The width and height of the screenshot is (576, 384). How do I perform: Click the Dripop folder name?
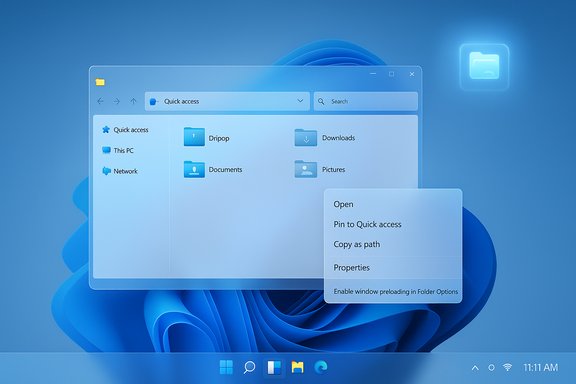point(219,138)
